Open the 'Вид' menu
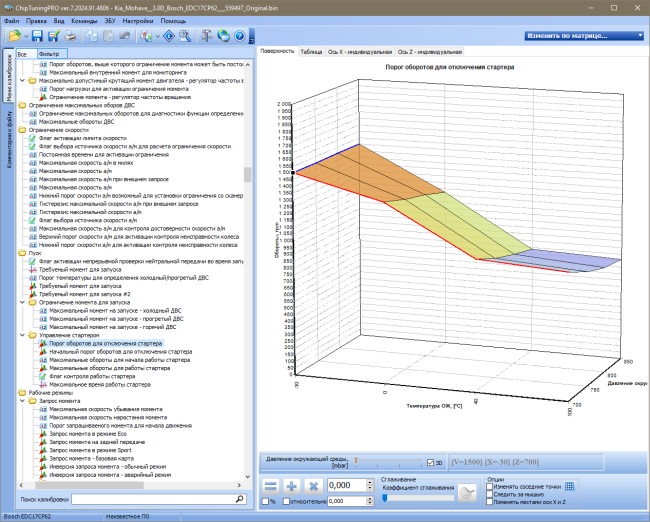Image resolution: width=650 pixels, height=522 pixels. point(59,21)
